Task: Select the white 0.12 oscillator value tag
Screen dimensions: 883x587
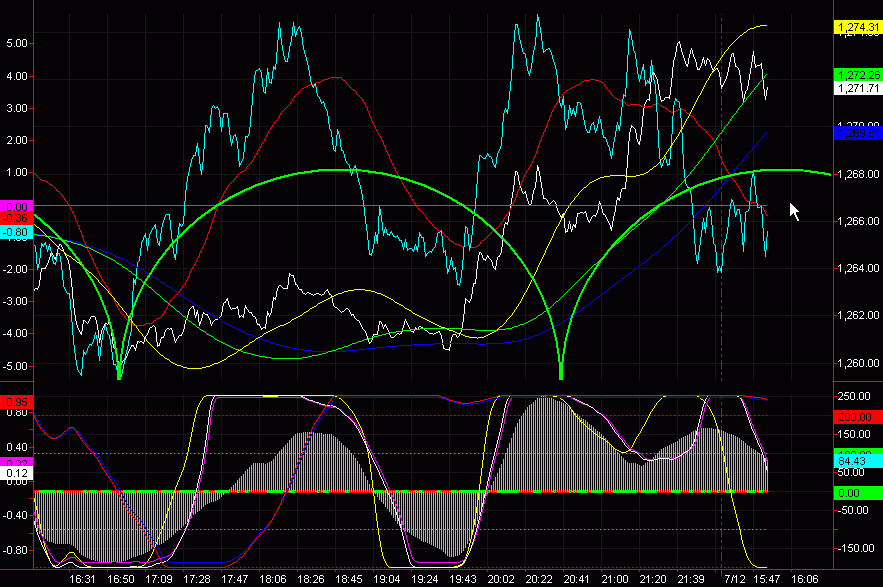Action: tap(17, 473)
